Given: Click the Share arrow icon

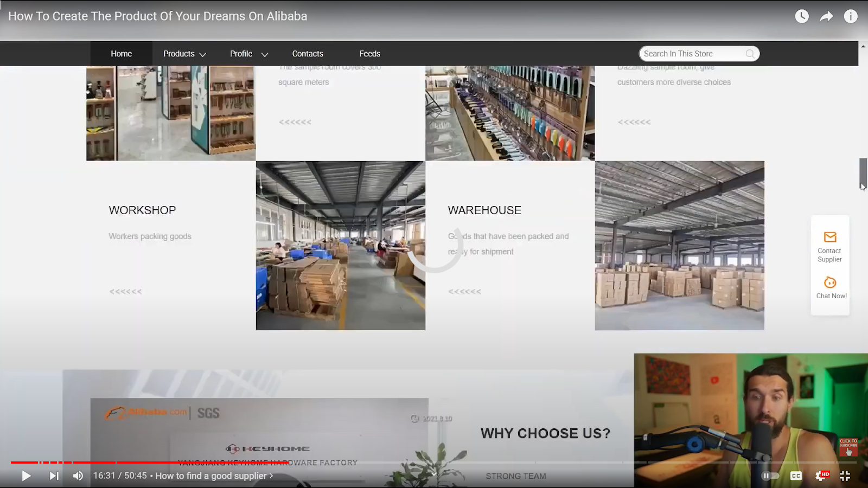Looking at the screenshot, I should [826, 16].
